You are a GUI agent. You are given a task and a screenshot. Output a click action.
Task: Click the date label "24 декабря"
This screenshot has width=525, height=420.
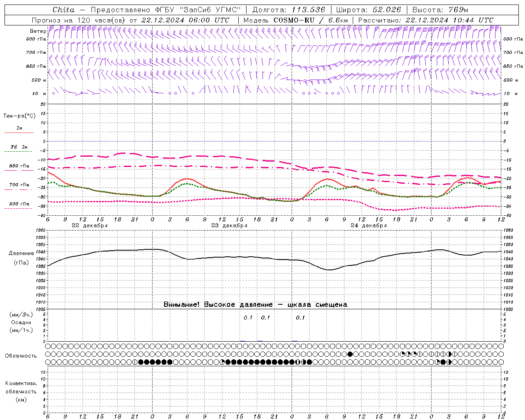click(x=369, y=226)
